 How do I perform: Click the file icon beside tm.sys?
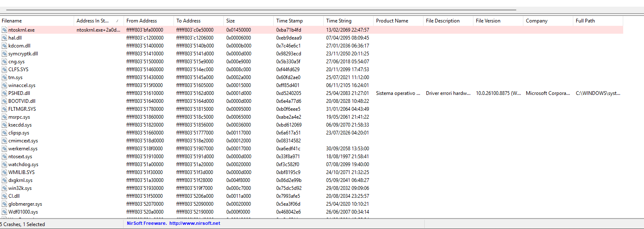[4, 77]
